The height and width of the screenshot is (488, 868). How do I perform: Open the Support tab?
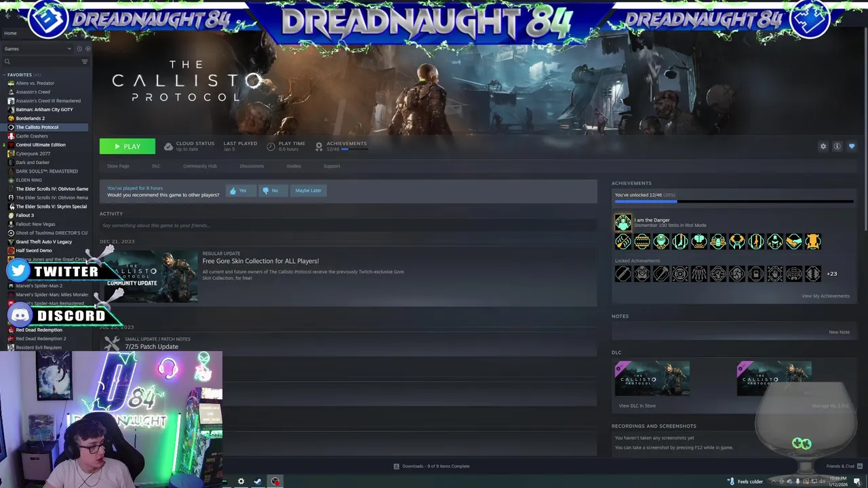pos(332,166)
